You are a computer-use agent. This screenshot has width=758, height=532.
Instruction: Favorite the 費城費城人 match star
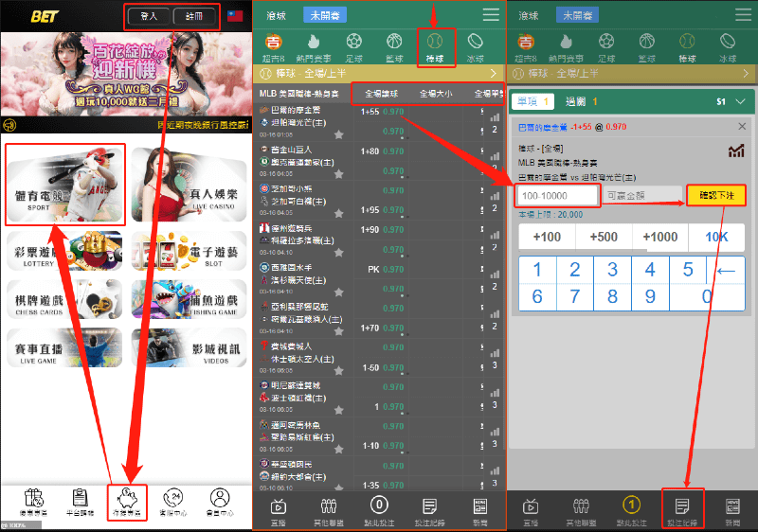339,371
